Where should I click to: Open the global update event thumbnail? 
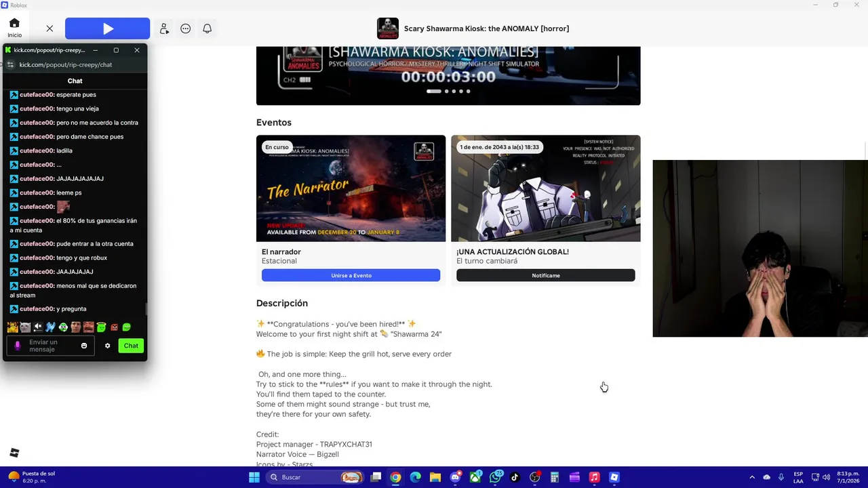(x=545, y=188)
